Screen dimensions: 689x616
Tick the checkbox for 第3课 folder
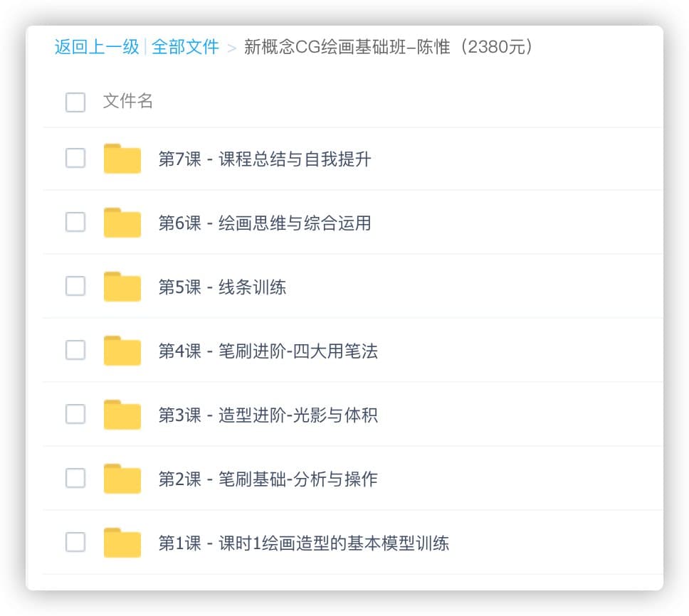tap(75, 414)
